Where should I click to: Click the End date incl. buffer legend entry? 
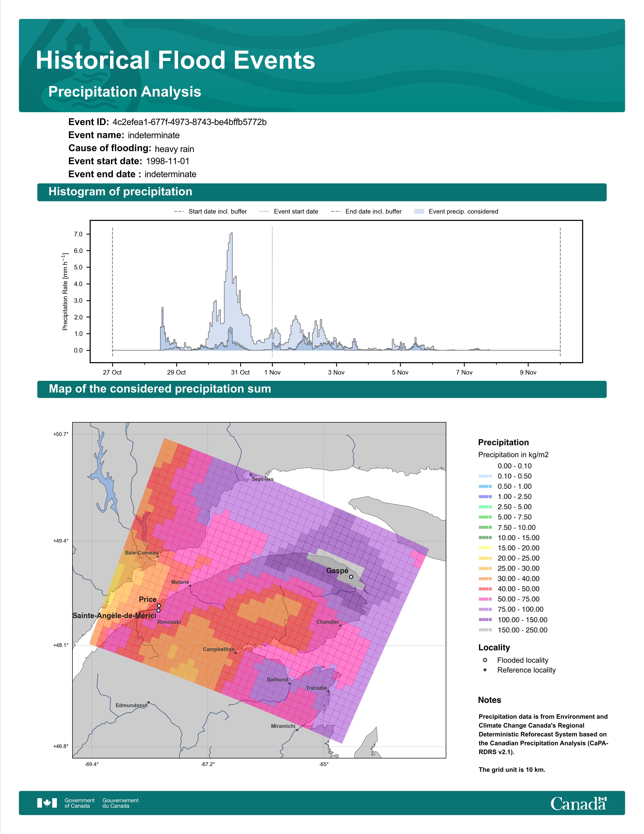[x=366, y=212]
